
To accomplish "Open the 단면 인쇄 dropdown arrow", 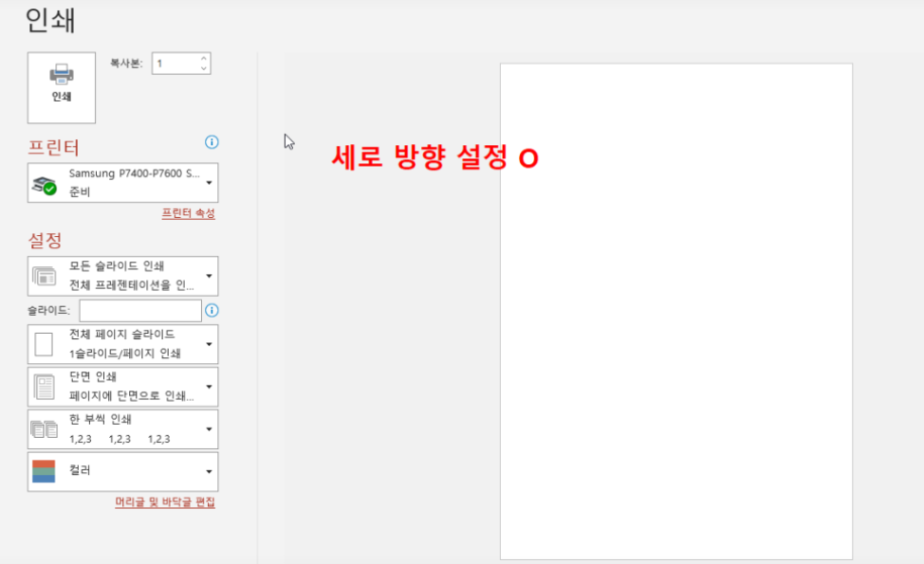I will click(x=208, y=387).
